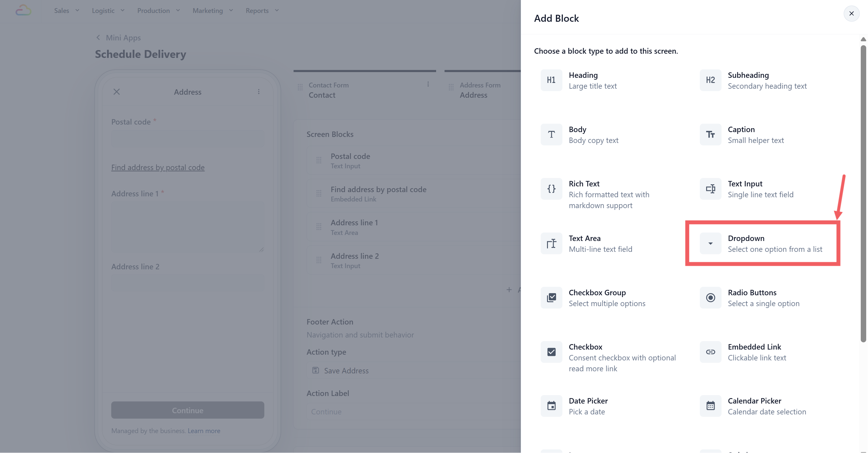This screenshot has height=453, width=868.
Task: Choose the Caption block icon
Action: pyautogui.click(x=710, y=135)
